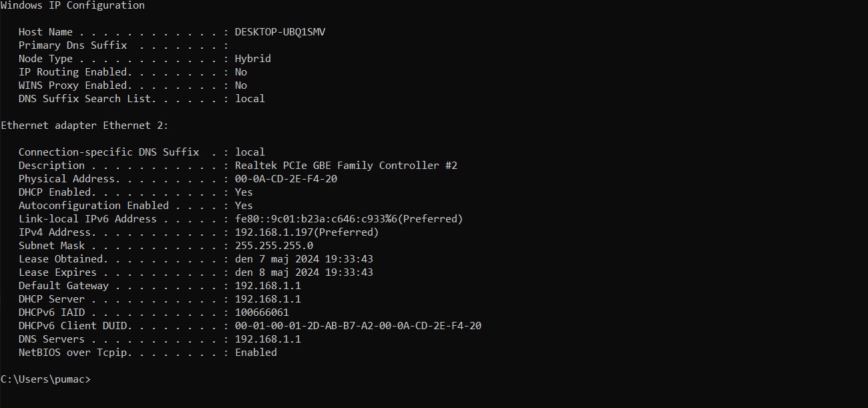Click the Realtek PCIe GBE Family Controller description

[346, 166]
